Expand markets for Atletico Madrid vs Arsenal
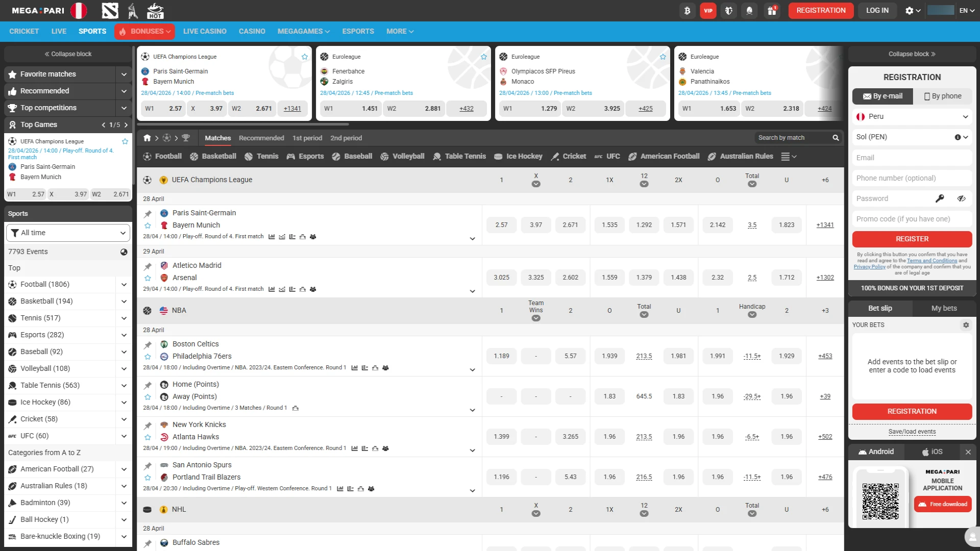This screenshot has width=980, height=551. point(472,291)
